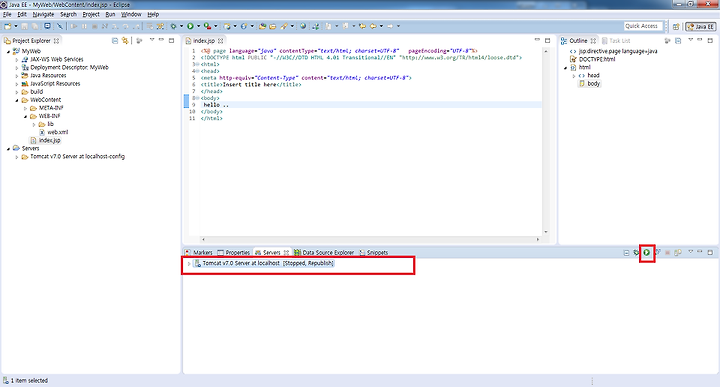Minimize the Project Explorer view
720x387 pixels.
161,40
